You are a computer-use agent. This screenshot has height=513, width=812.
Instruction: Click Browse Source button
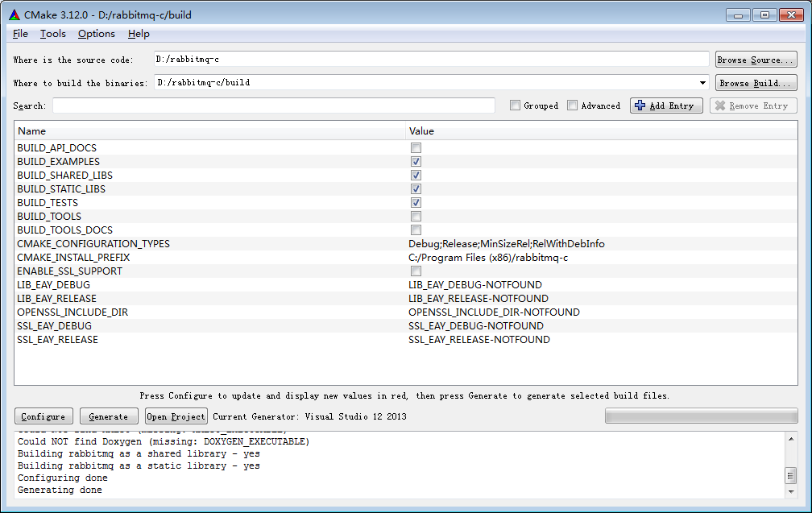point(756,60)
